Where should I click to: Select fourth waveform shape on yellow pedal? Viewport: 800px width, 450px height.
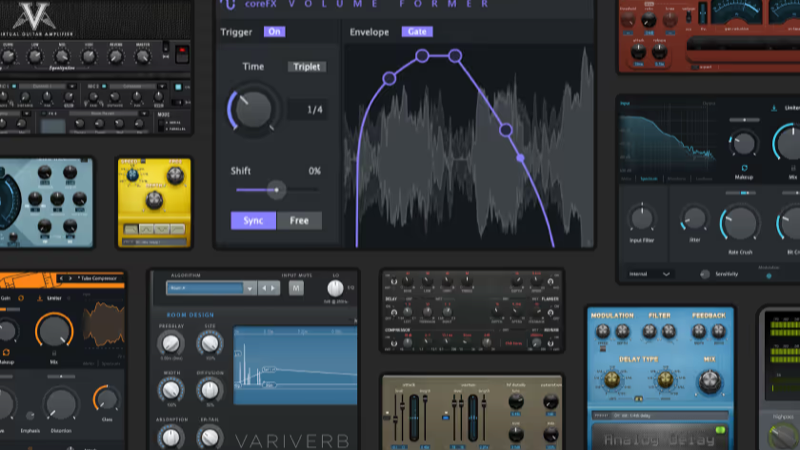(x=178, y=229)
